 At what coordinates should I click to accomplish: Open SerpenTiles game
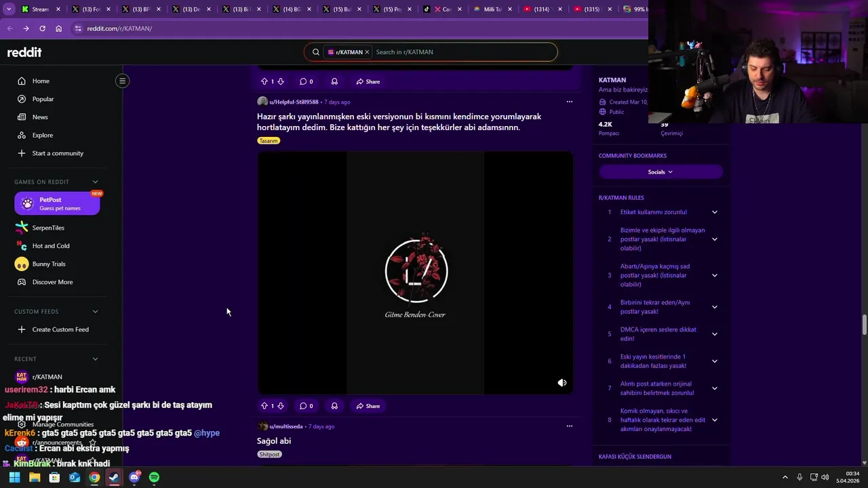coord(48,228)
